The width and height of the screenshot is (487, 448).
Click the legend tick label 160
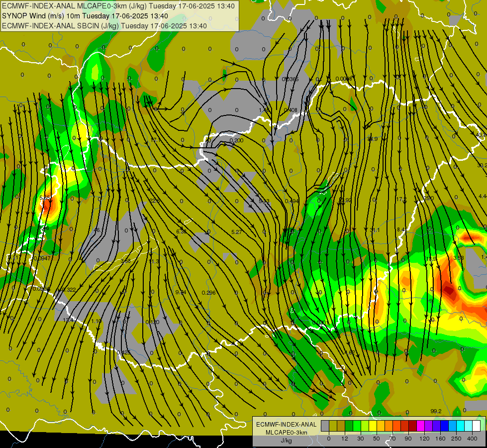[440, 439]
